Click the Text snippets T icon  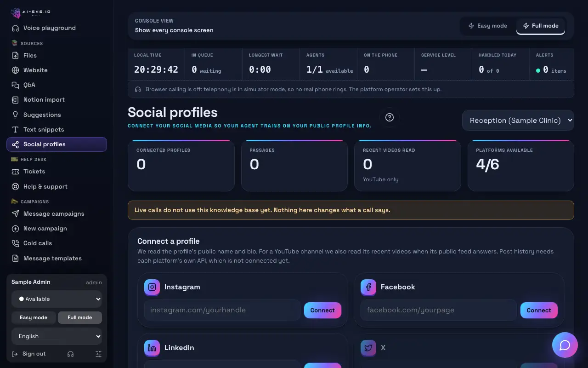coord(15,130)
